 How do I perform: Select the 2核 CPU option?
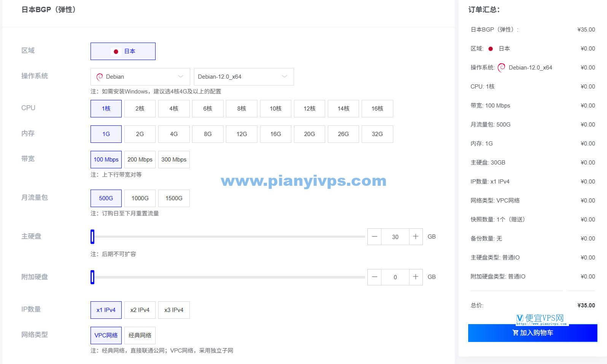140,109
